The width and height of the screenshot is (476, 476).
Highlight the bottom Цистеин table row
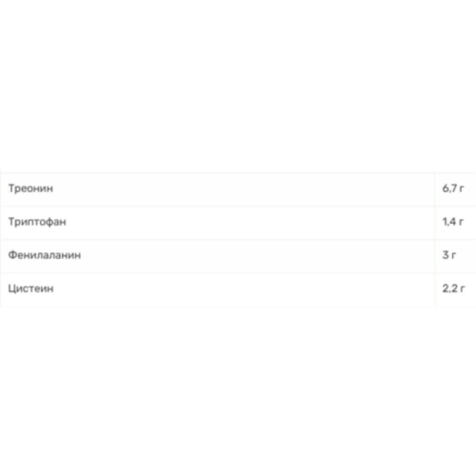click(238, 289)
